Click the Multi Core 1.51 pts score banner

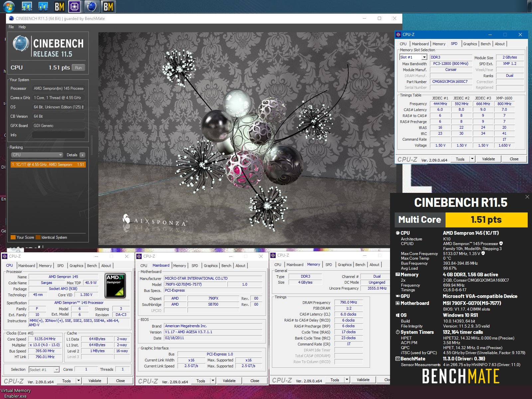tap(461, 220)
